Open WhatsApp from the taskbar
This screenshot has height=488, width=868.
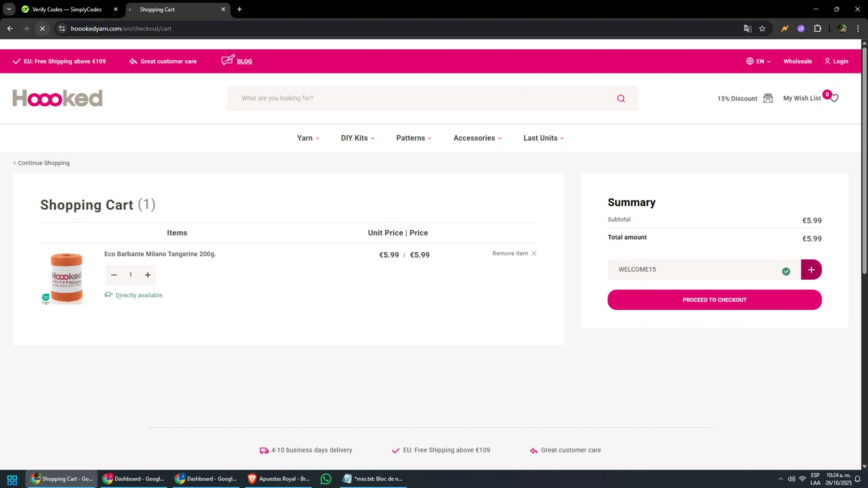(326, 479)
